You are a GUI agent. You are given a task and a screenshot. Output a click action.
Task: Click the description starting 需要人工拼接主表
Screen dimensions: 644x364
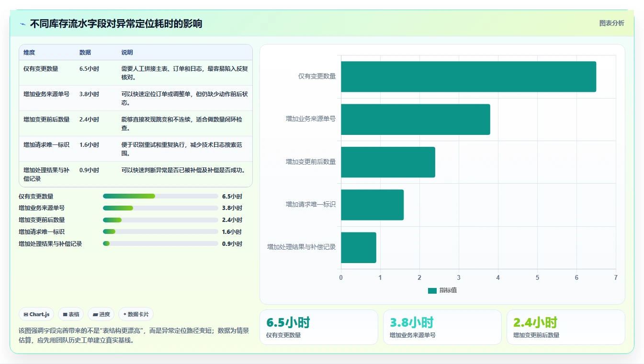point(184,73)
